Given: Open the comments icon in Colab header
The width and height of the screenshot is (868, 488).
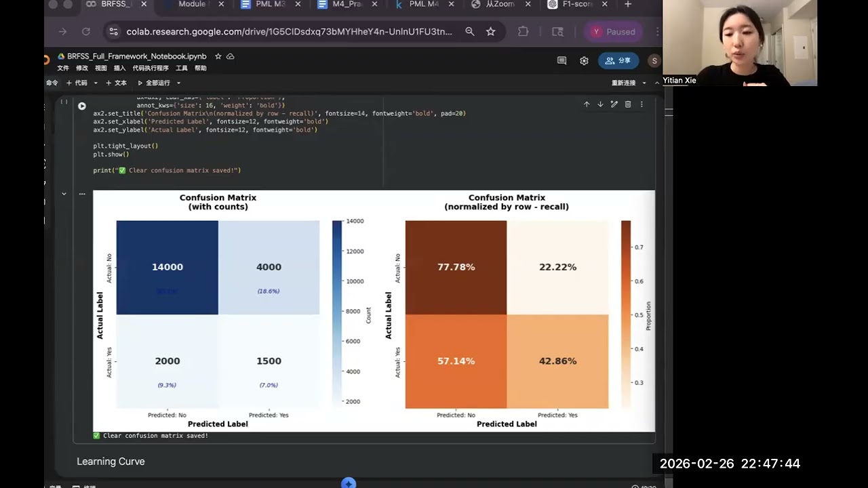Looking at the screenshot, I should point(561,60).
